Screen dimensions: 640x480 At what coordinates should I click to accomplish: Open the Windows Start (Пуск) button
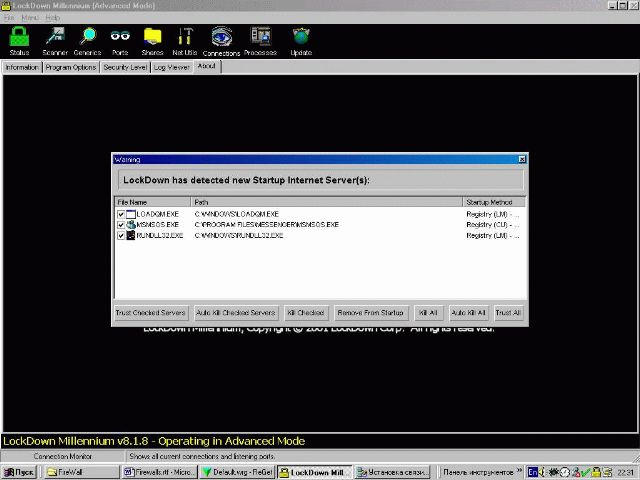tap(19, 472)
